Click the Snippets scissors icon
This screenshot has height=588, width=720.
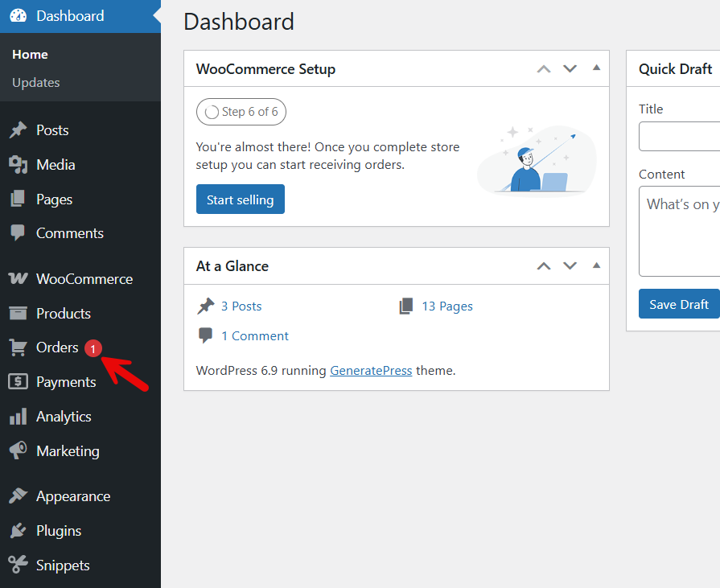[x=18, y=565]
